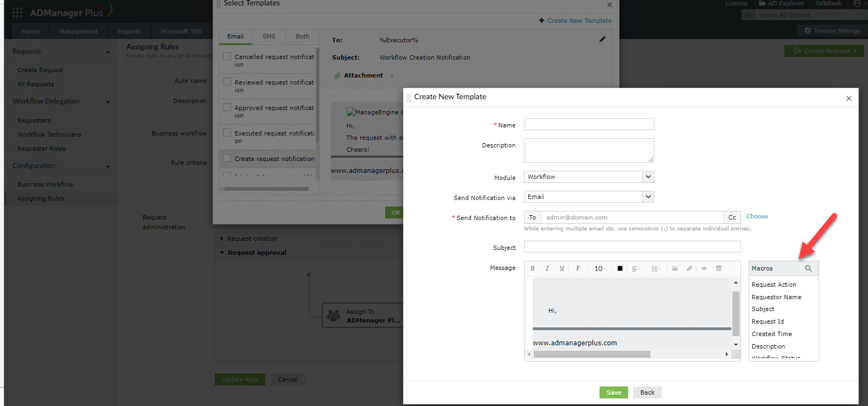Insert the Requestor Name macro
Viewport: 868px width, 406px height.
(776, 297)
